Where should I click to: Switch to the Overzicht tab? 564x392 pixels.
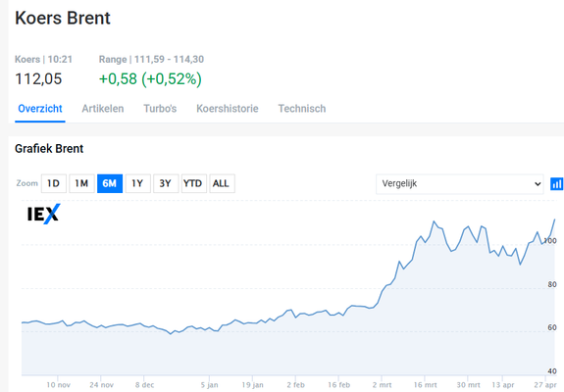tap(40, 109)
